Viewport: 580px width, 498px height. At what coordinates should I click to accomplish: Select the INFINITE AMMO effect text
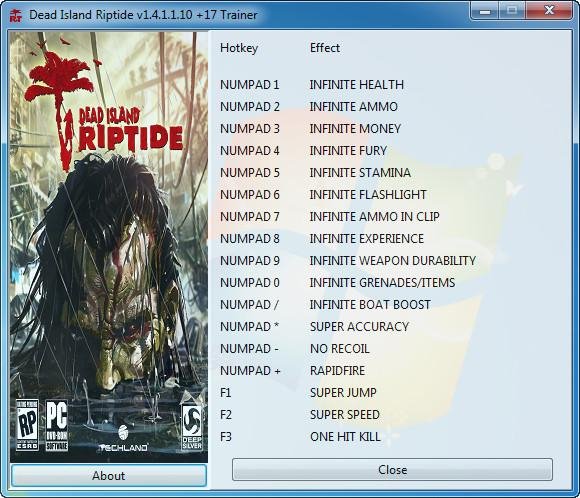point(354,107)
